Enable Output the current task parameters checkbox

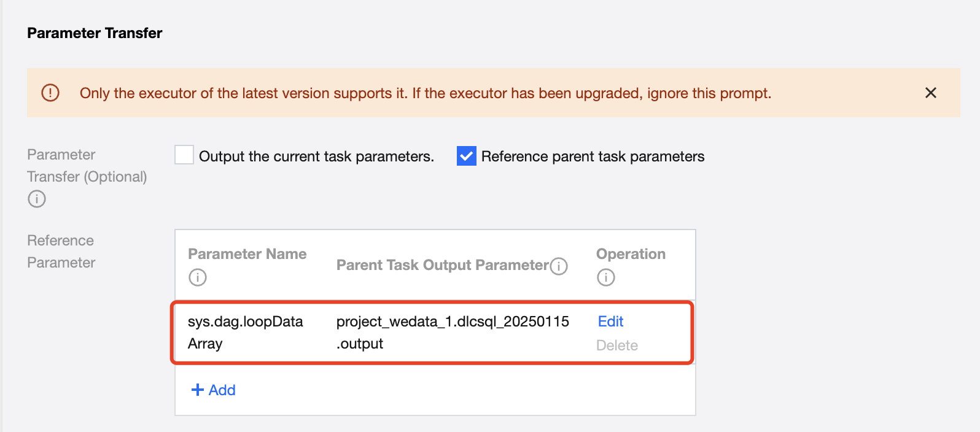click(x=184, y=155)
